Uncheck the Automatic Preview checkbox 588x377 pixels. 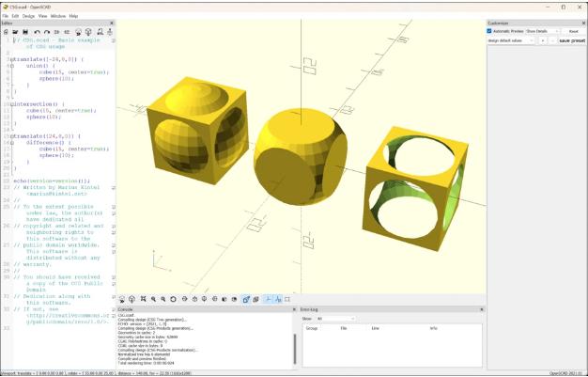(x=489, y=31)
